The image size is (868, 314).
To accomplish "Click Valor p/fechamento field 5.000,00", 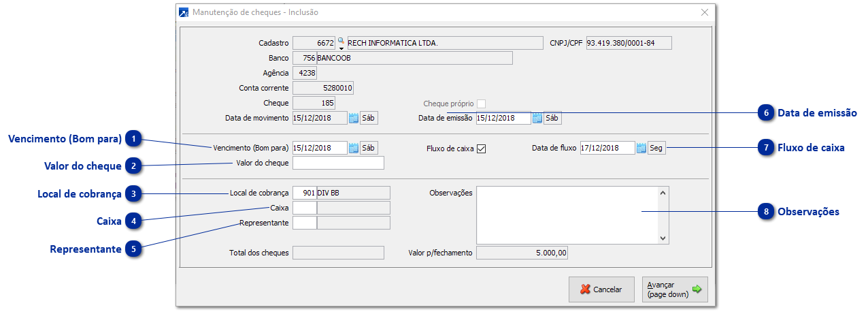I will point(522,253).
